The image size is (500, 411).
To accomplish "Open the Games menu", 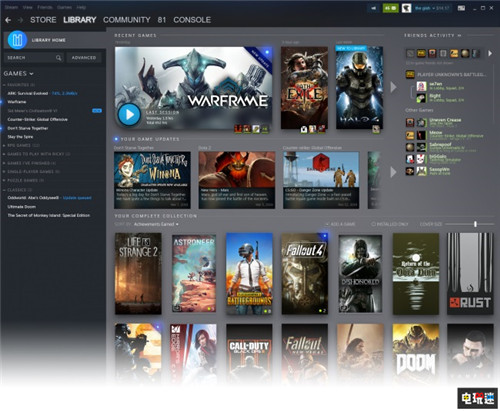I will pyautogui.click(x=64, y=7).
